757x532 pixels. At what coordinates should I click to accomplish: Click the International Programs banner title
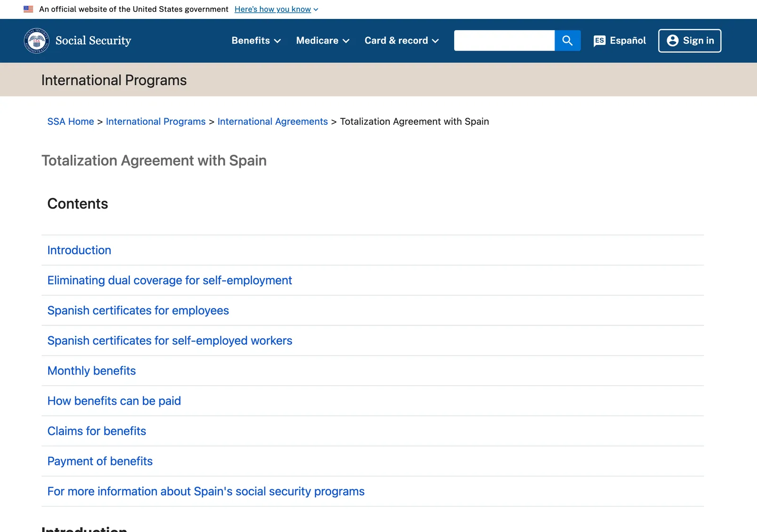[x=114, y=80]
